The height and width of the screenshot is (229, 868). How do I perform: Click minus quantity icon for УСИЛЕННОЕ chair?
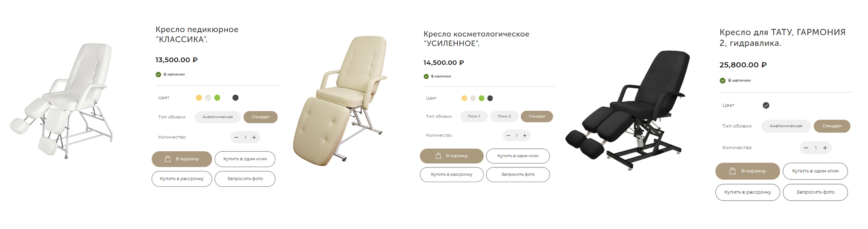(508, 136)
